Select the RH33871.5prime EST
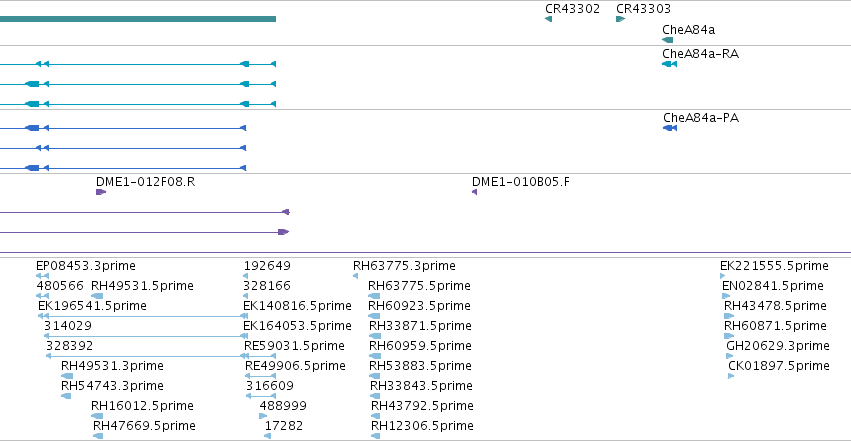851x441 pixels. 374,336
